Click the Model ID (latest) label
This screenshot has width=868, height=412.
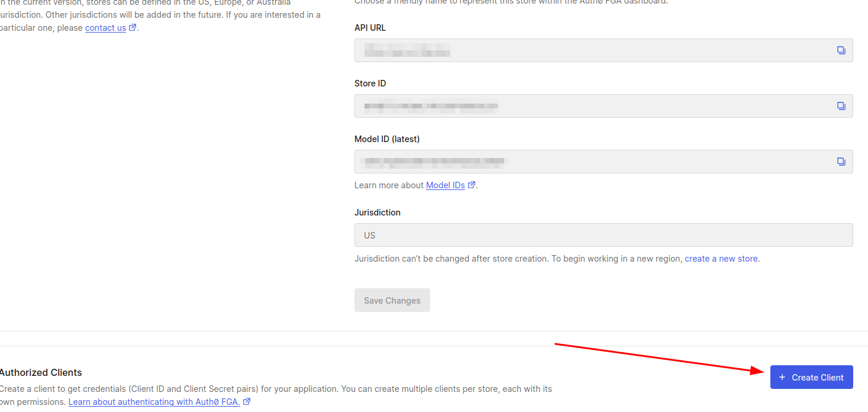(x=386, y=139)
